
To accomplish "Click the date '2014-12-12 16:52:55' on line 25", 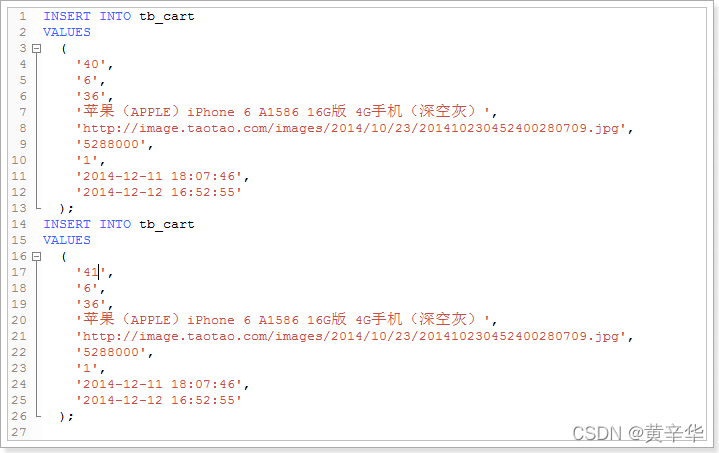I will [x=159, y=400].
